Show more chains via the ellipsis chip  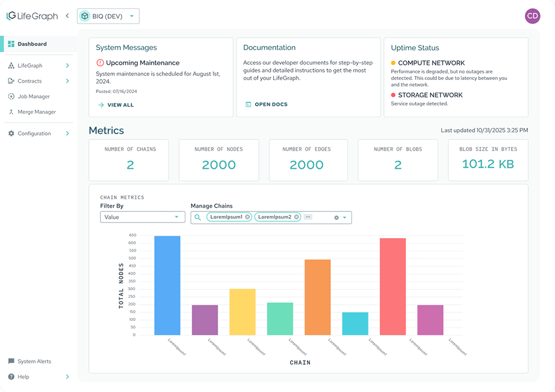[308, 217]
